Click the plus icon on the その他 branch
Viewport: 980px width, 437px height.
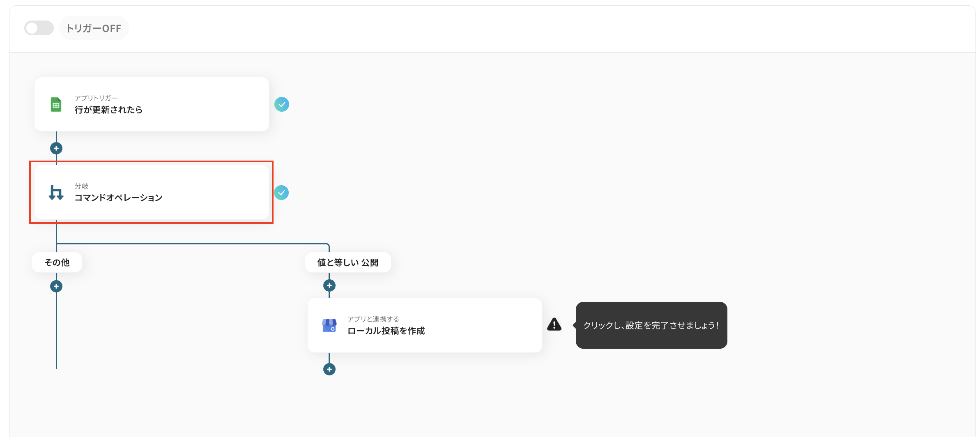click(56, 286)
